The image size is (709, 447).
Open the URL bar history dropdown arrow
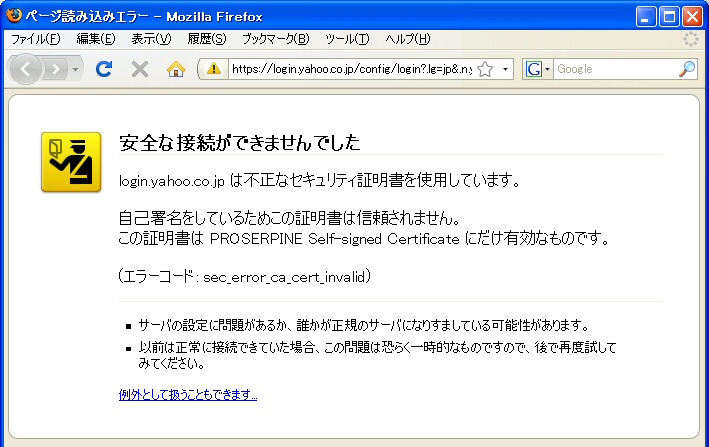point(505,69)
